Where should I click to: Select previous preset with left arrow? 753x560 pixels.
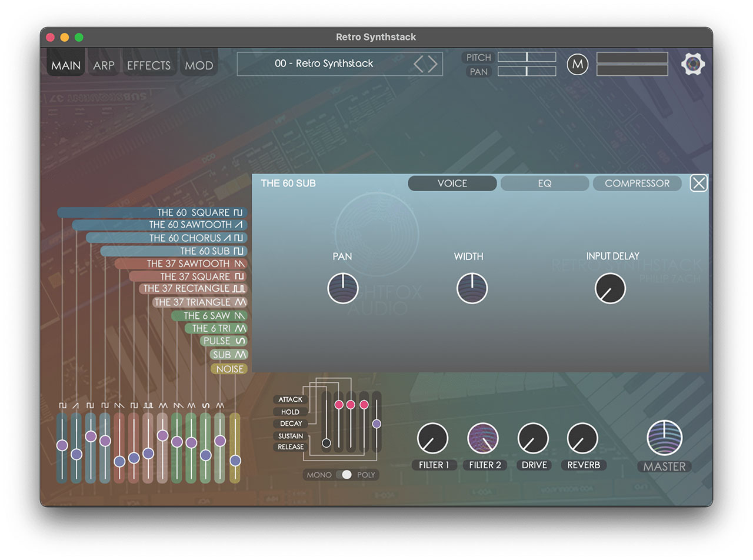(419, 64)
